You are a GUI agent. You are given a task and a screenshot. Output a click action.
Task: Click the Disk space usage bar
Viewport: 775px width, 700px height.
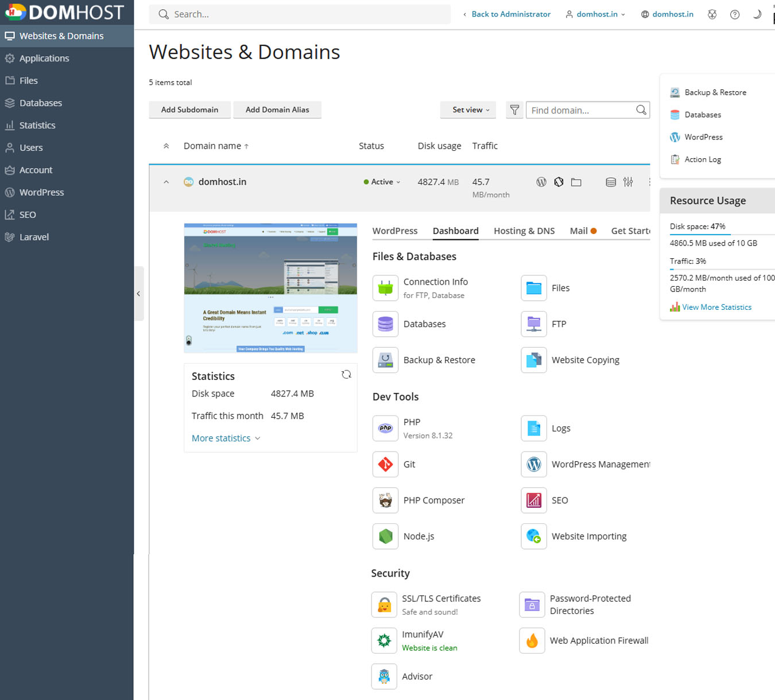coord(722,234)
